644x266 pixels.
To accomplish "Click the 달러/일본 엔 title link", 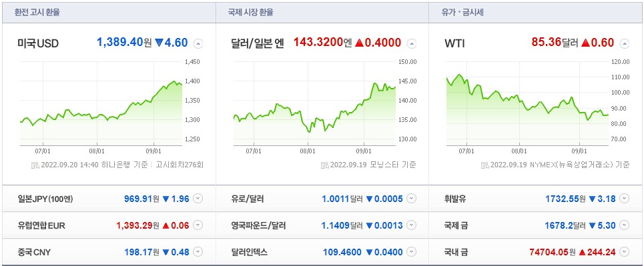I will (x=258, y=43).
